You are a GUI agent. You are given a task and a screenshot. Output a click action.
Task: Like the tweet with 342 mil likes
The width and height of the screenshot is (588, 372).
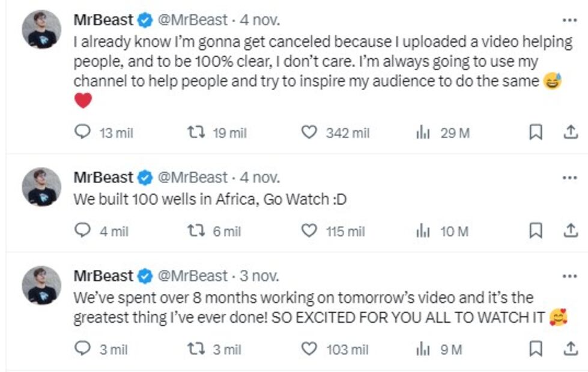click(x=309, y=133)
